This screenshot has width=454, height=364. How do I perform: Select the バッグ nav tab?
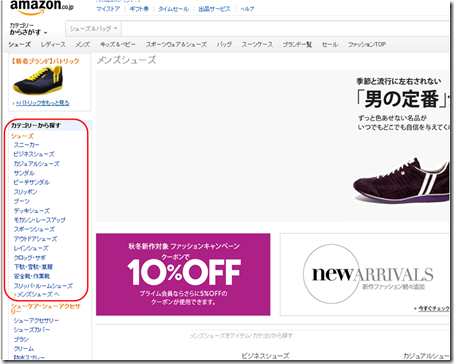[x=224, y=44]
